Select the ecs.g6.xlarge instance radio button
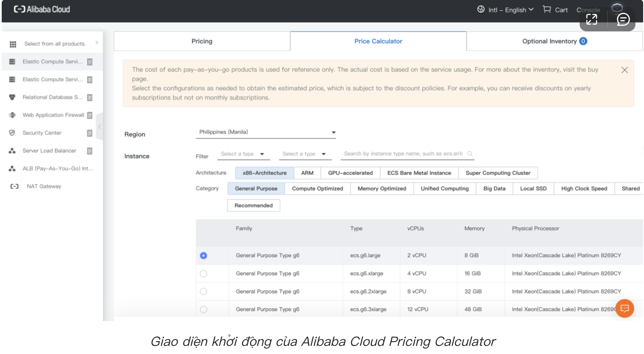This screenshot has height=354, width=644. click(203, 273)
